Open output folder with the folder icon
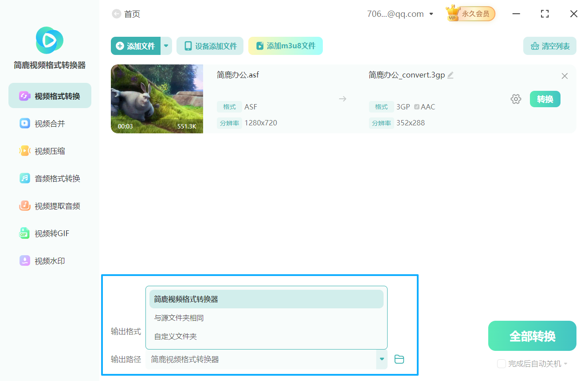Screen dimensions: 588x381 pyautogui.click(x=399, y=359)
